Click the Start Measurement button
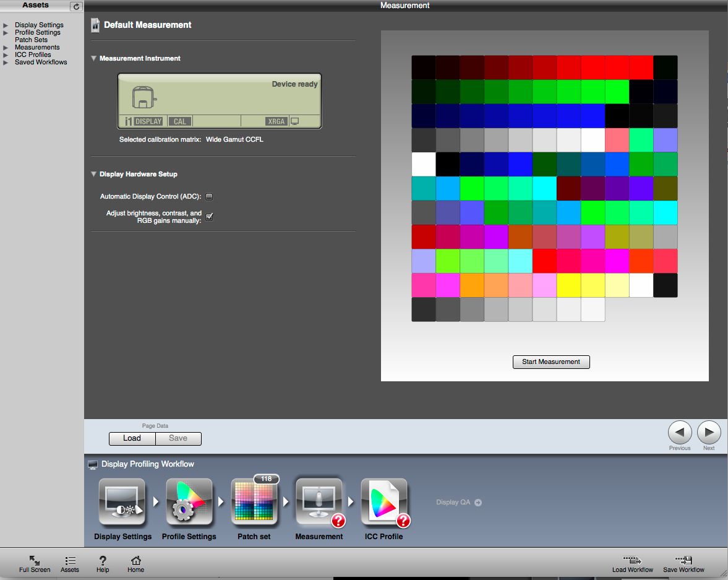This screenshot has height=580, width=728. click(x=550, y=362)
